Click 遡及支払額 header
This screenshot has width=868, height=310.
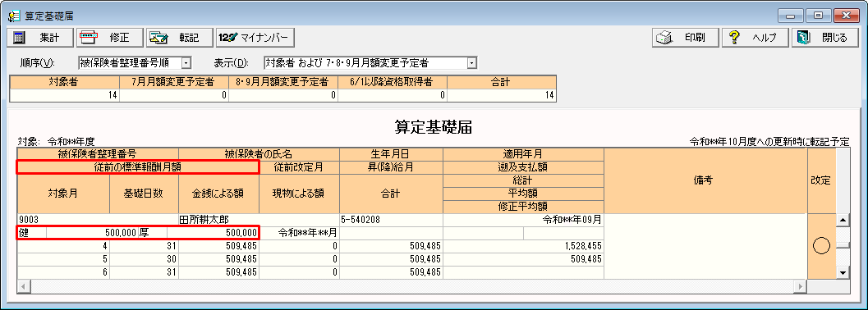(x=523, y=166)
